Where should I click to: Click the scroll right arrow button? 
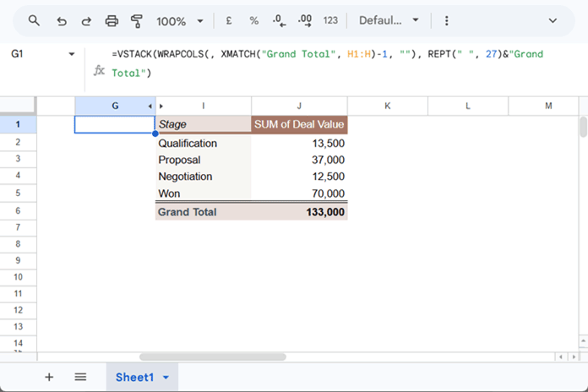tap(574, 357)
